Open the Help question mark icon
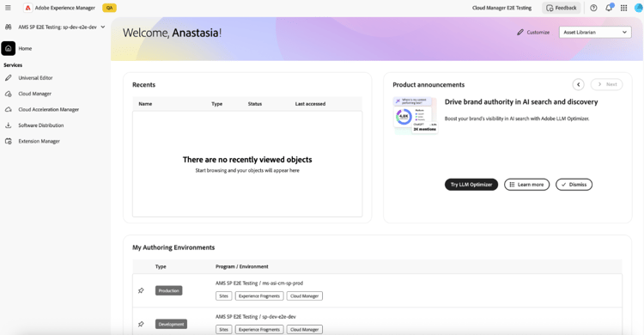Viewport: 644px width, 335px height. [593, 8]
